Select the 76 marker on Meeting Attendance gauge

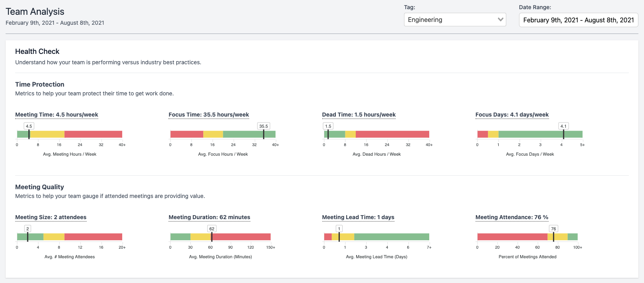click(x=553, y=229)
